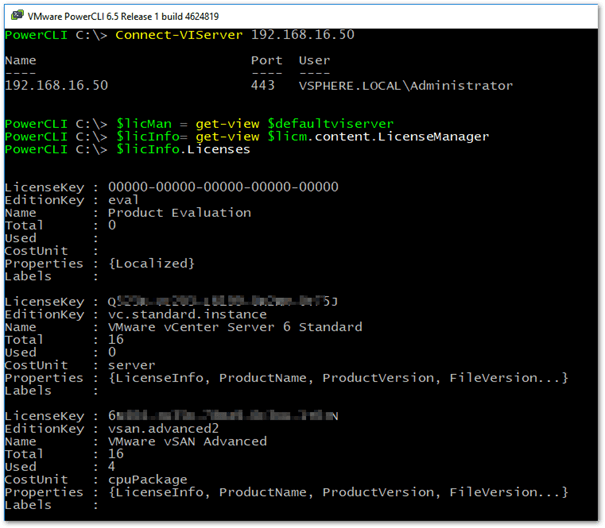Click the '$licMan' variable text

(x=144, y=124)
